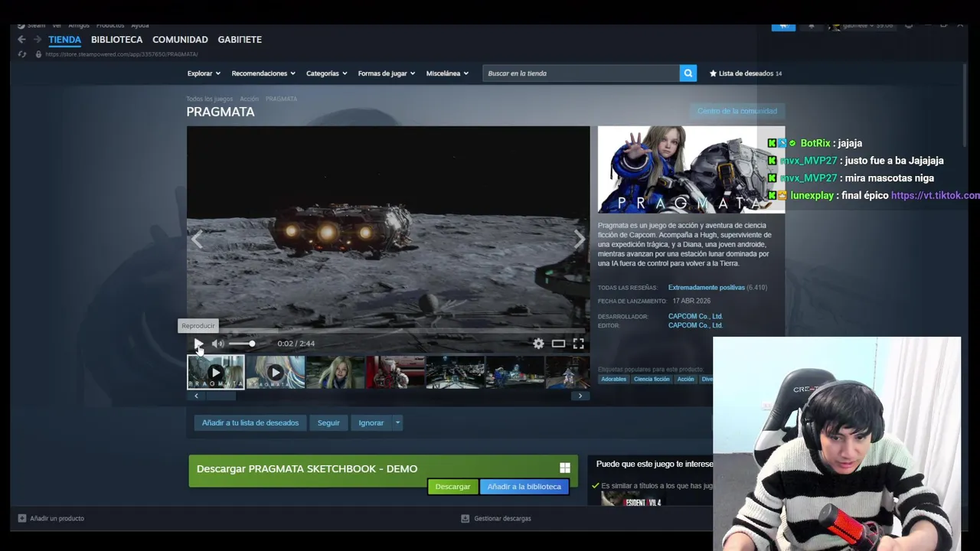
Task: Open Añadir un producto at bottom
Action: [51, 518]
